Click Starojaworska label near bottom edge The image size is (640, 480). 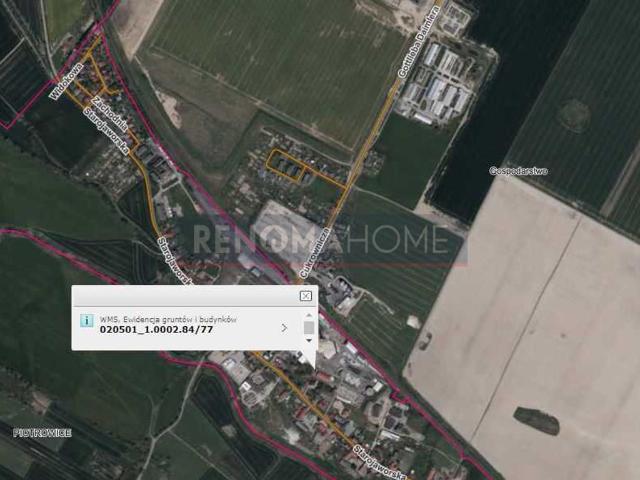coord(379,462)
